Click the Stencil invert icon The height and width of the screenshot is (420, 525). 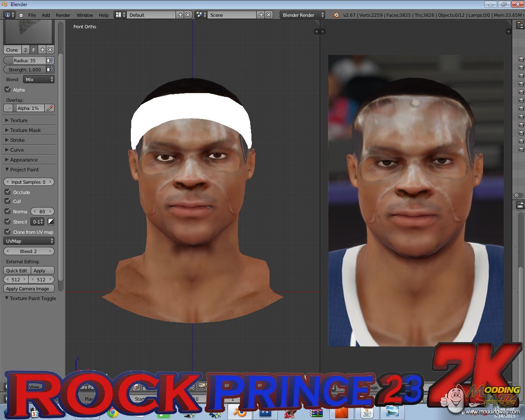point(51,222)
